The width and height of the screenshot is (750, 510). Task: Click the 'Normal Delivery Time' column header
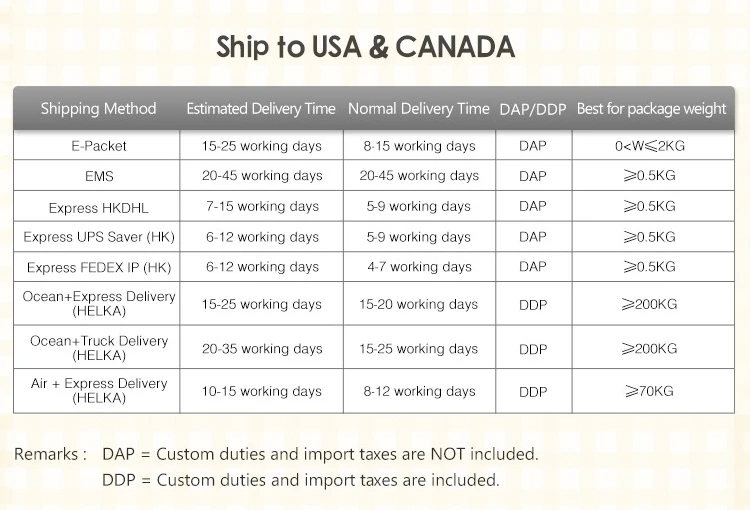(418, 108)
